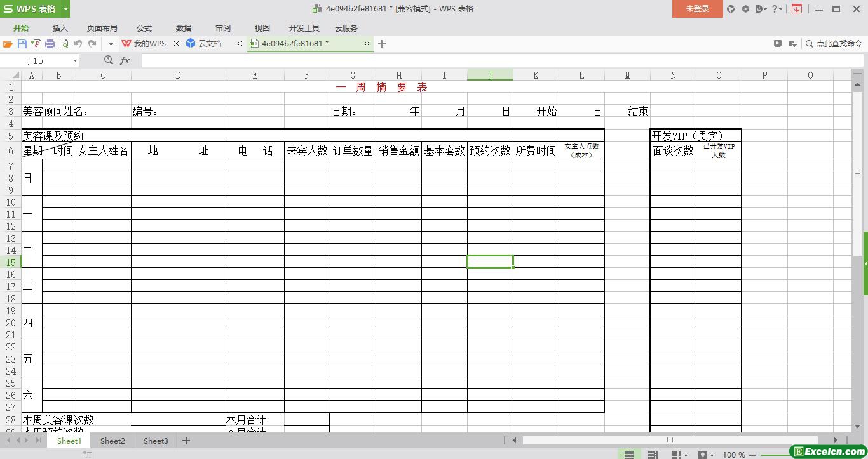Open the help question mark menu
Viewport: 868px width, 459px height.
tap(776, 9)
